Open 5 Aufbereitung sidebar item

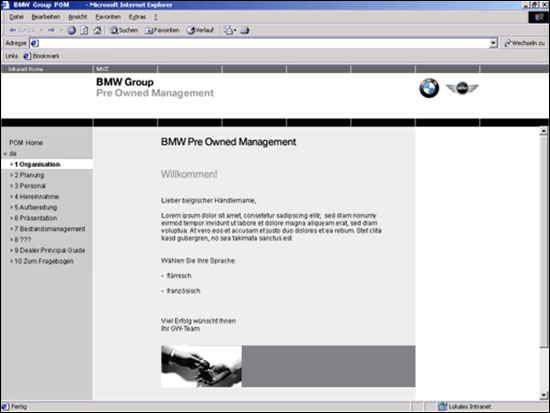[35, 207]
